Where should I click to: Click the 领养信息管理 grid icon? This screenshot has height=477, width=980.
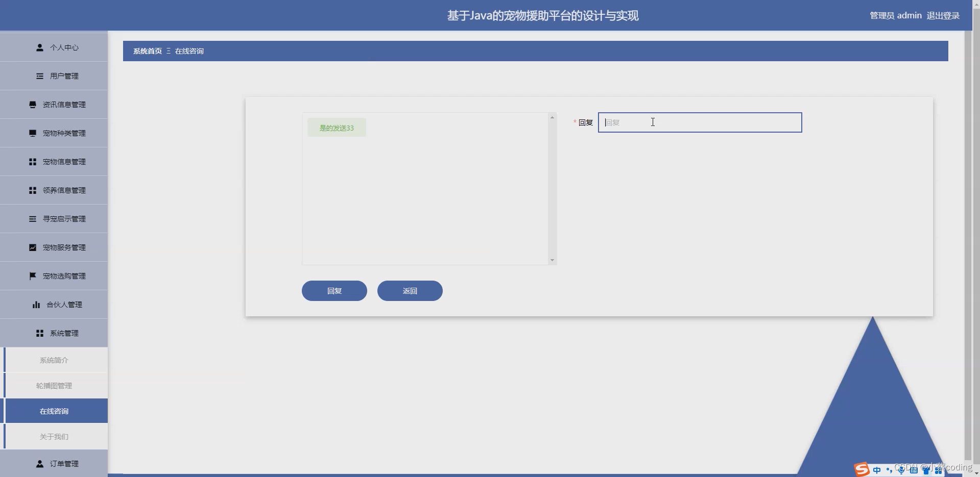(33, 190)
